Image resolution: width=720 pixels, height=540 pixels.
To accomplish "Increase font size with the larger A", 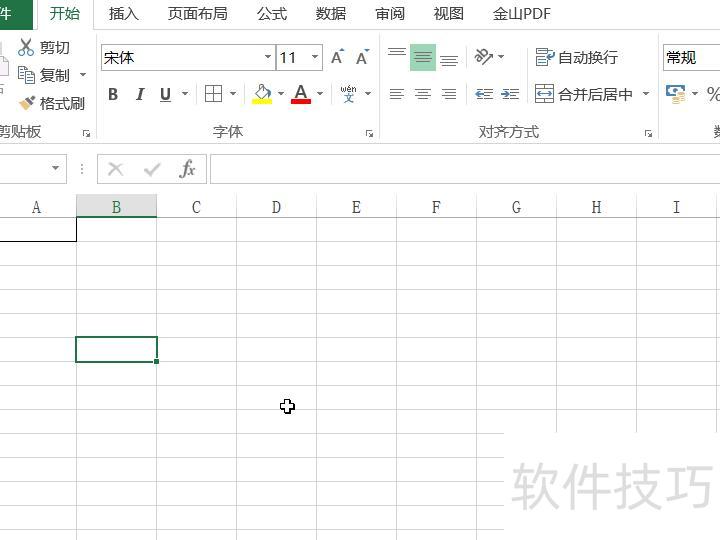I will point(338,57).
